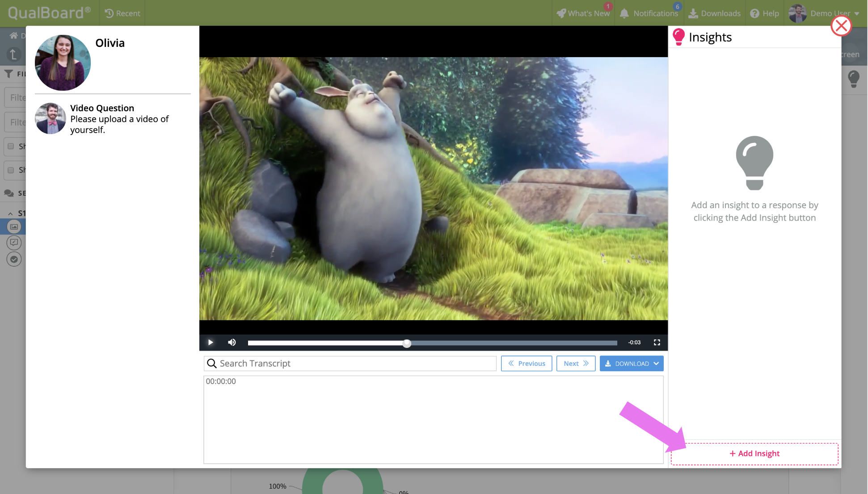Play the video response

pyautogui.click(x=211, y=343)
